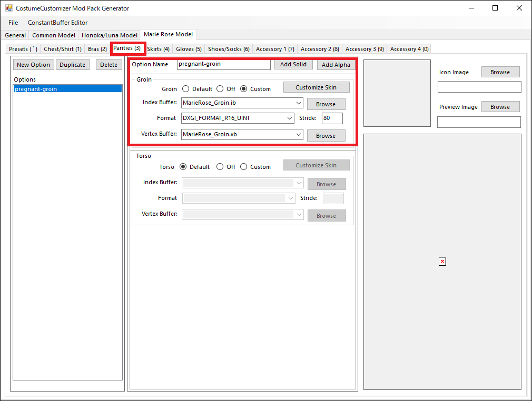532x401 pixels.
Task: Click the CostumeCustomizer app icon in title bar
Action: [8, 8]
